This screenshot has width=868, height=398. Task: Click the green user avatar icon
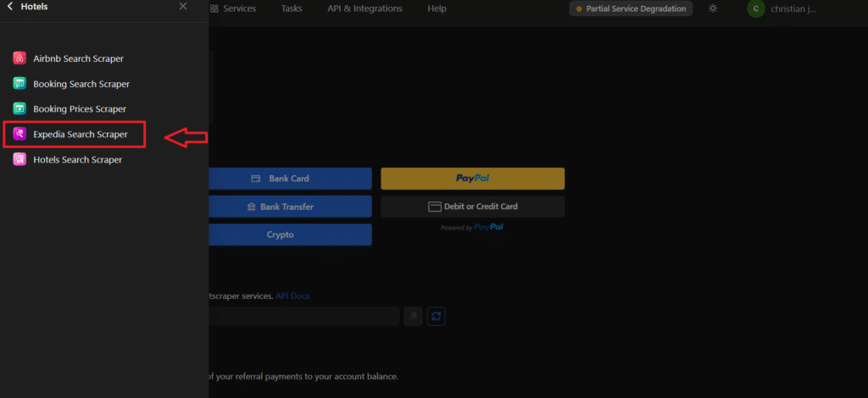coord(755,8)
